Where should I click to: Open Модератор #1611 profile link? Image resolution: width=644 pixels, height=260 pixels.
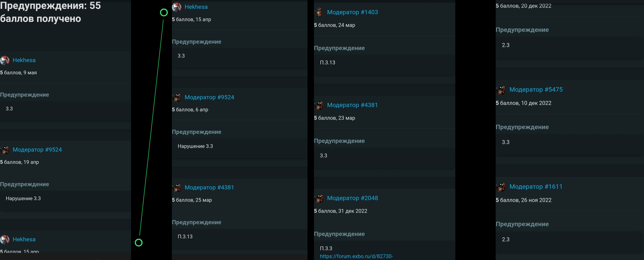pos(536,187)
